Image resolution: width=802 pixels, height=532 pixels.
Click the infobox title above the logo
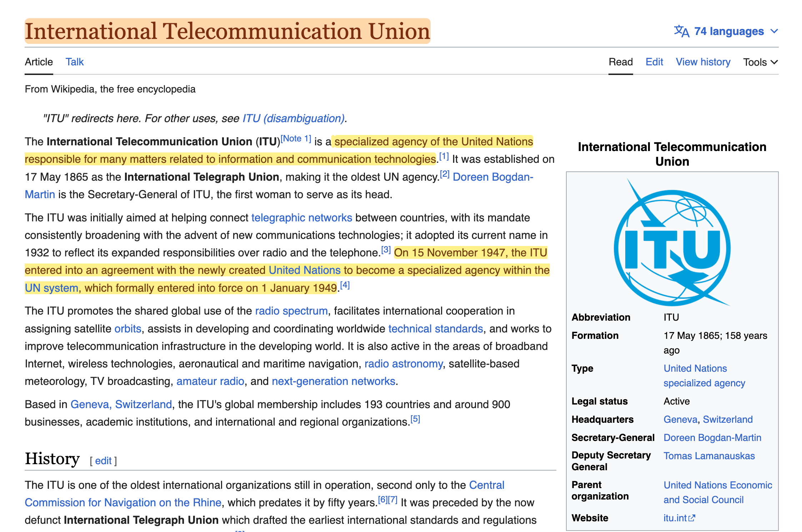(x=672, y=154)
